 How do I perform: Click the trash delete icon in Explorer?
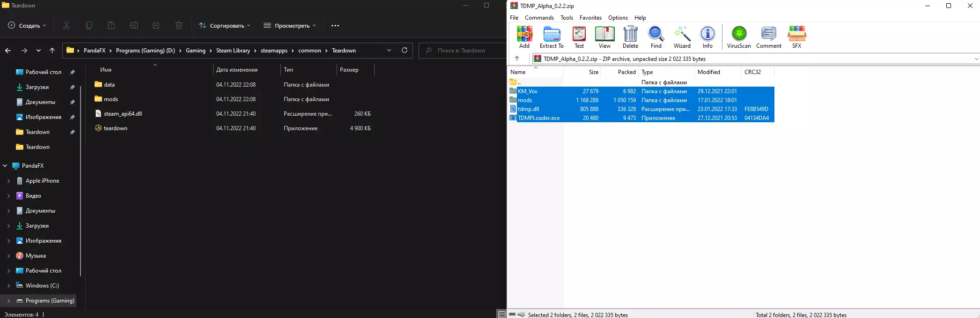tap(179, 25)
